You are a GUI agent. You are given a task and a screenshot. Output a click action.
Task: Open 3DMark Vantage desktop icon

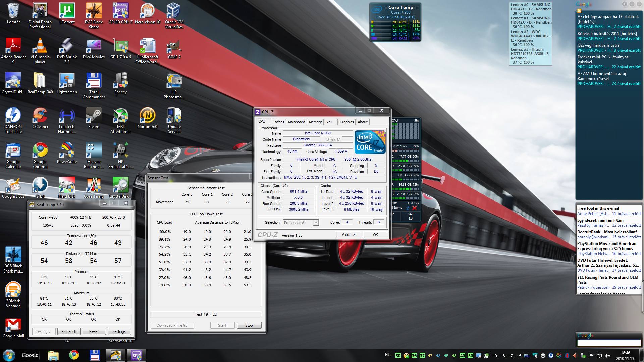(13, 295)
